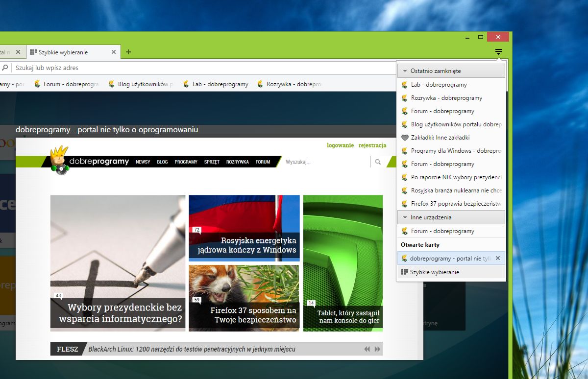Open a new tab with plus button
This screenshot has height=379, width=588.
coord(128,52)
